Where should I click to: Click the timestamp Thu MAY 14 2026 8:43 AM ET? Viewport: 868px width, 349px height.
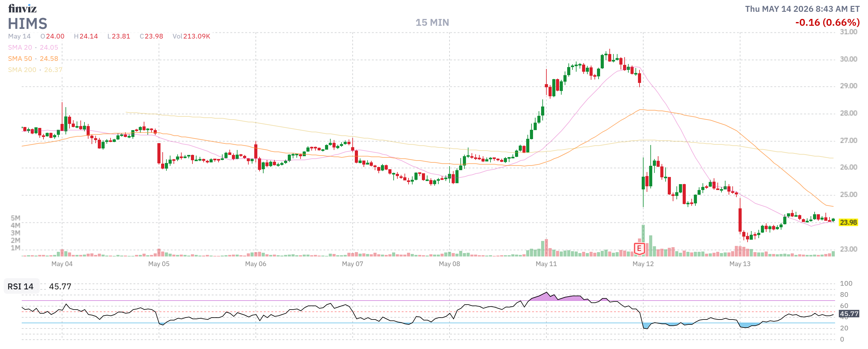[x=802, y=9]
